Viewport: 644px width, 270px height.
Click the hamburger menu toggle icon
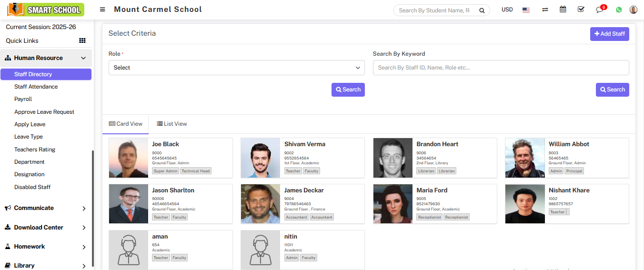[x=102, y=10]
